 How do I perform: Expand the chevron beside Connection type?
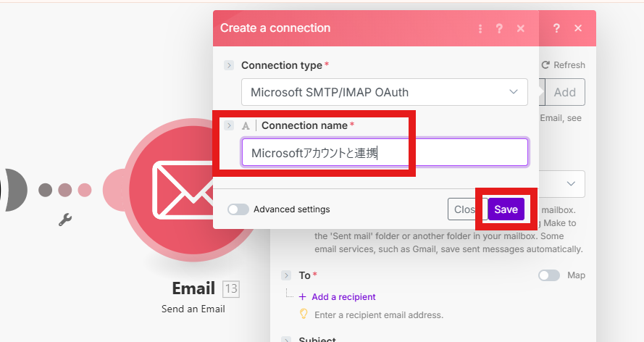coord(229,65)
